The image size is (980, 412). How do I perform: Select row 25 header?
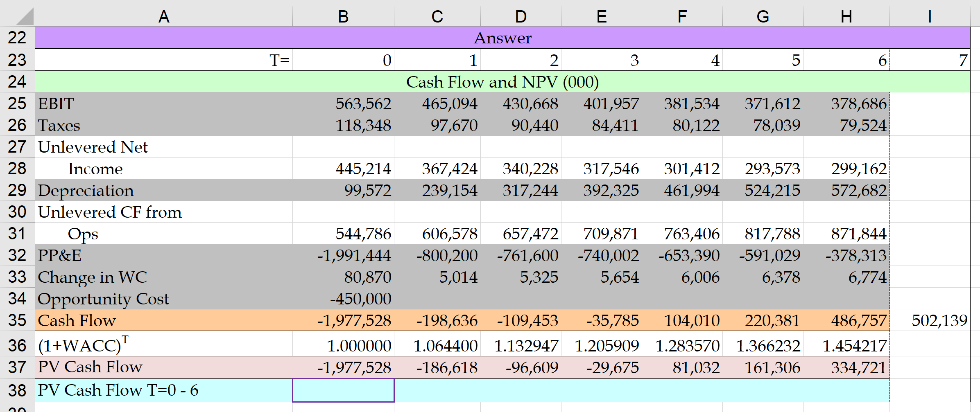[17, 103]
